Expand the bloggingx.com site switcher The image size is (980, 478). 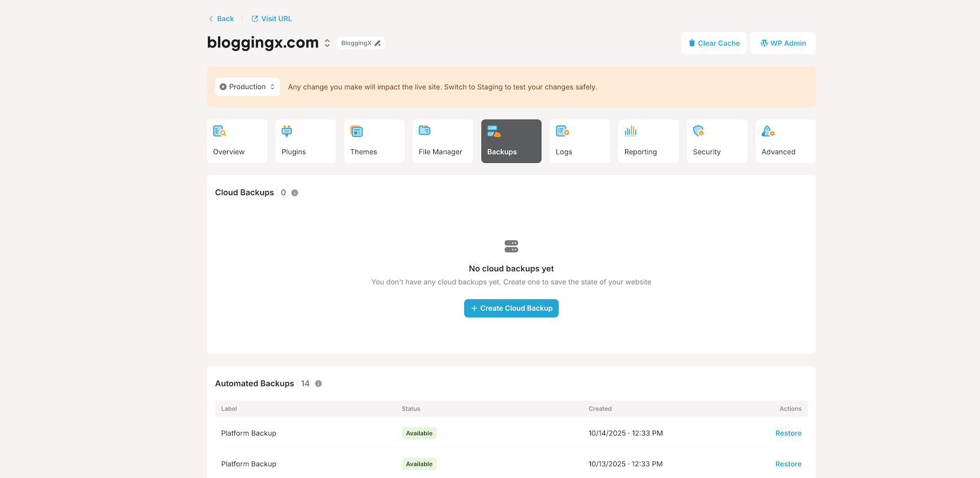[327, 43]
